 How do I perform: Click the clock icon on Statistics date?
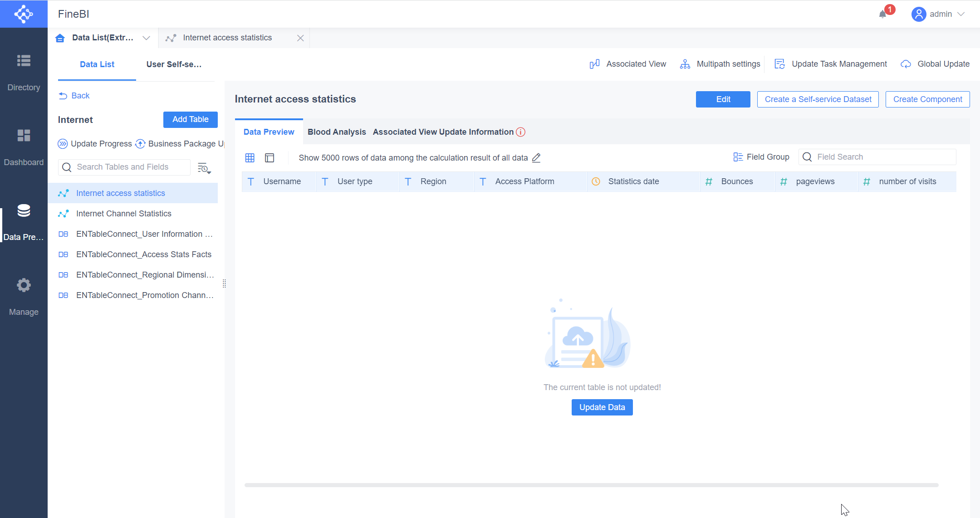tap(596, 181)
